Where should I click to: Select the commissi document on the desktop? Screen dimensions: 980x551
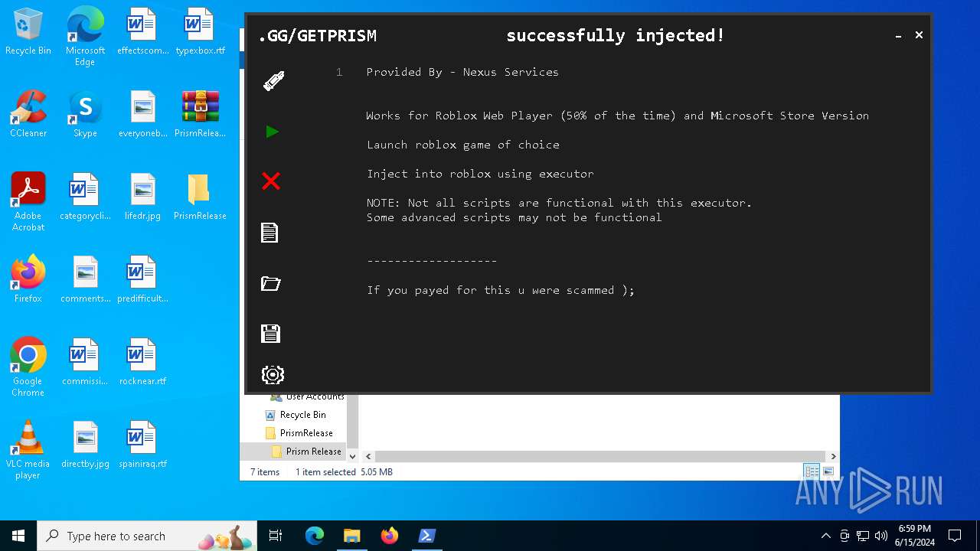[x=85, y=362]
